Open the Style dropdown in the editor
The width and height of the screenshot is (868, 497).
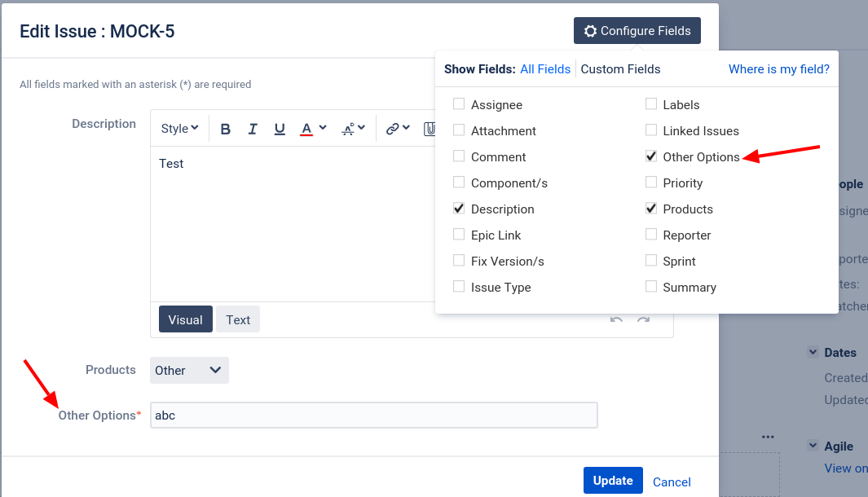coord(178,129)
